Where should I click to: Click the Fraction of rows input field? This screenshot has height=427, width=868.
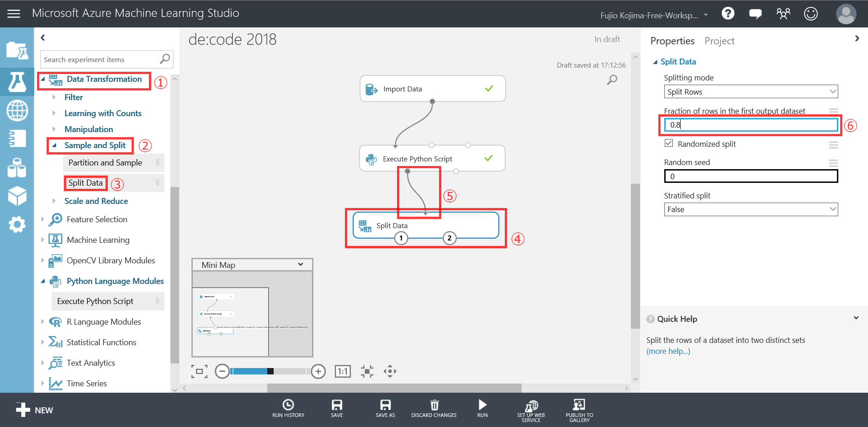pos(751,125)
